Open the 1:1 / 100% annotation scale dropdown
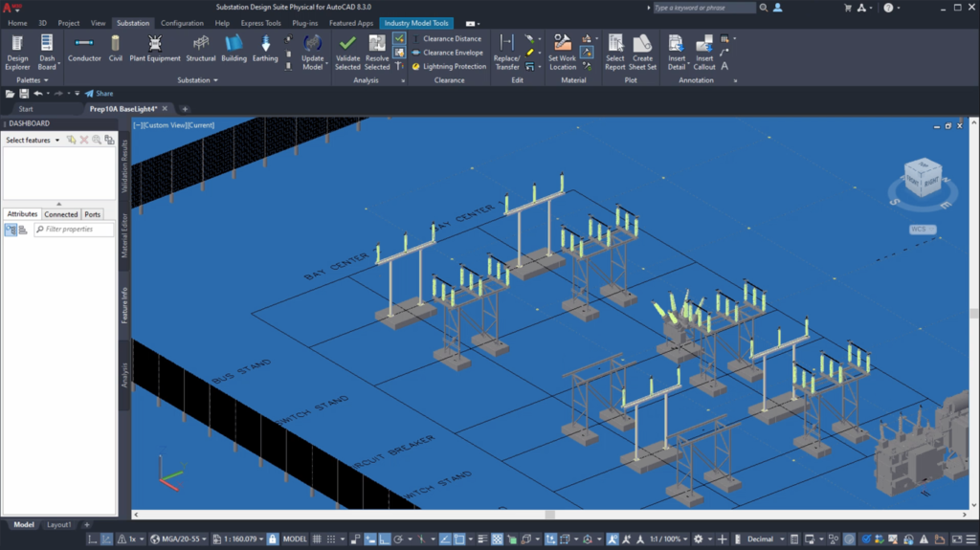The image size is (980, 550). point(669,539)
